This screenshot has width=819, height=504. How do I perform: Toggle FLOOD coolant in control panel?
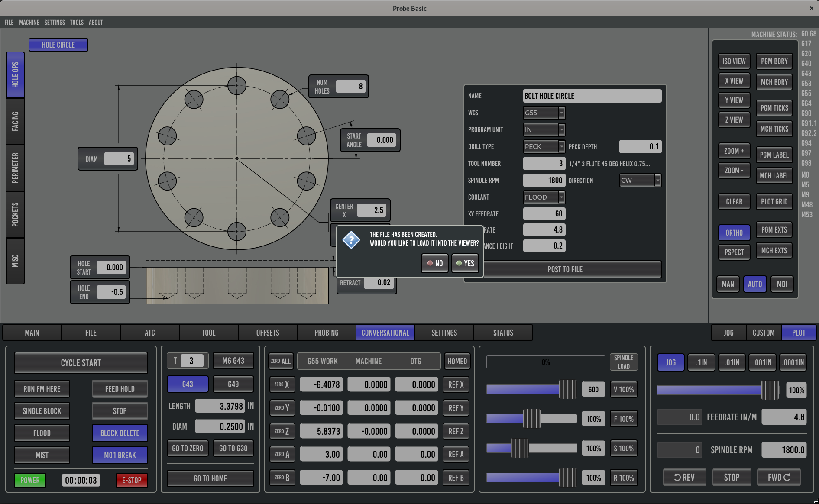[42, 433]
